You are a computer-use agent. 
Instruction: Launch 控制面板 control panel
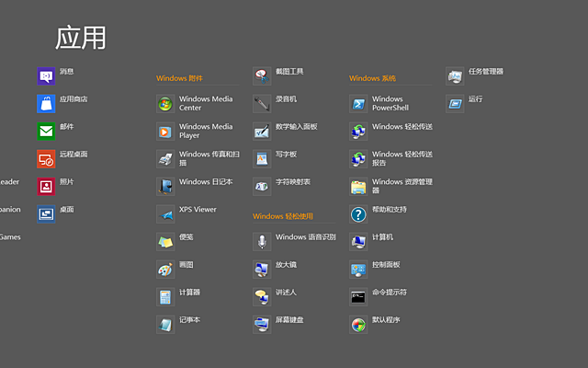coord(375,270)
